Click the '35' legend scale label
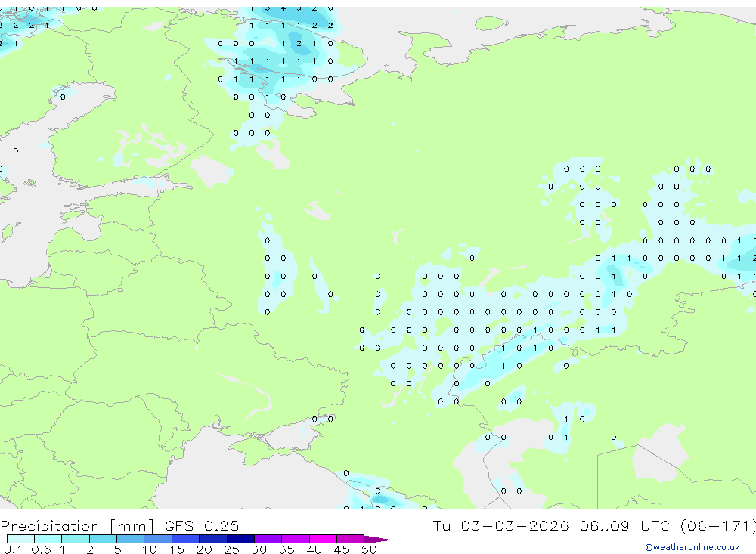The height and width of the screenshot is (554, 756). click(x=287, y=549)
